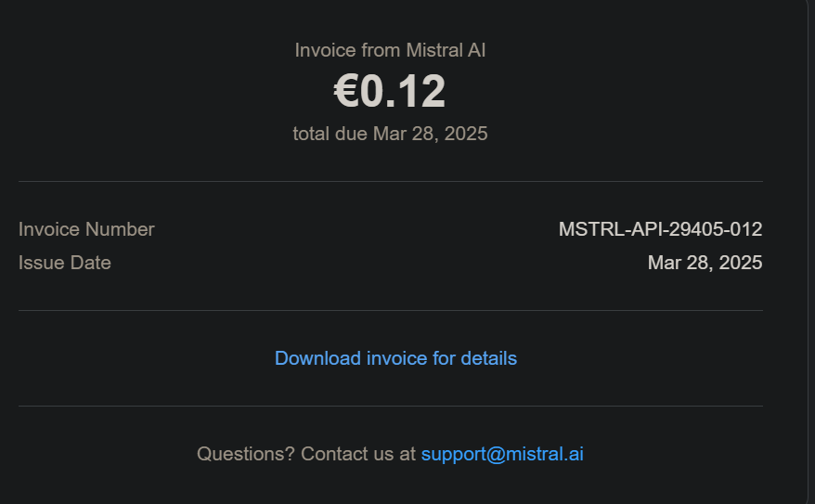The image size is (815, 504).
Task: Click the divider line below the download link
Action: pyautogui.click(x=390, y=406)
